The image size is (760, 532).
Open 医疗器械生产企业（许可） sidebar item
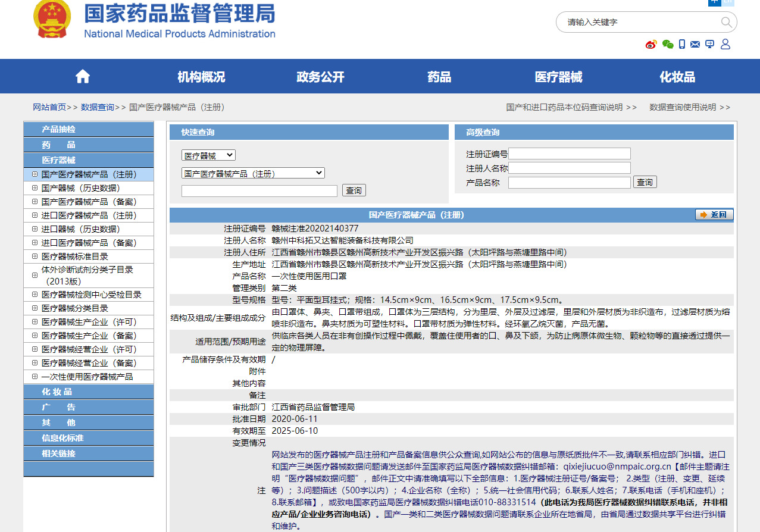pos(89,322)
